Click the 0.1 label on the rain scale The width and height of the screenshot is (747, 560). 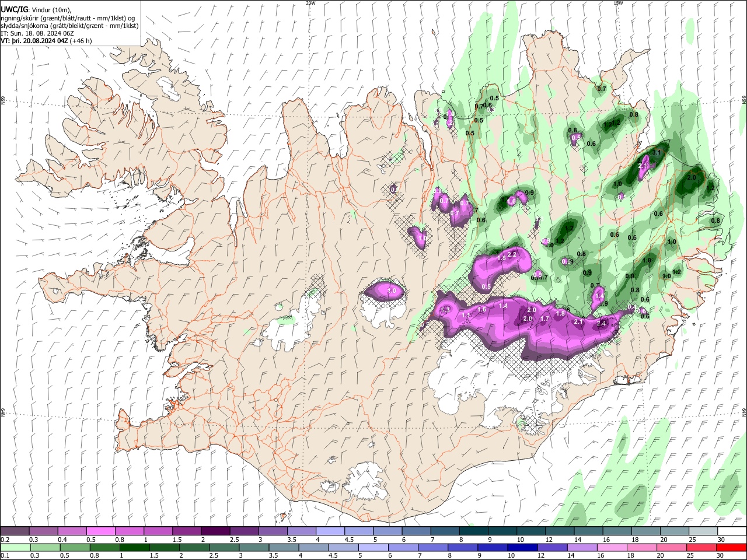6,556
